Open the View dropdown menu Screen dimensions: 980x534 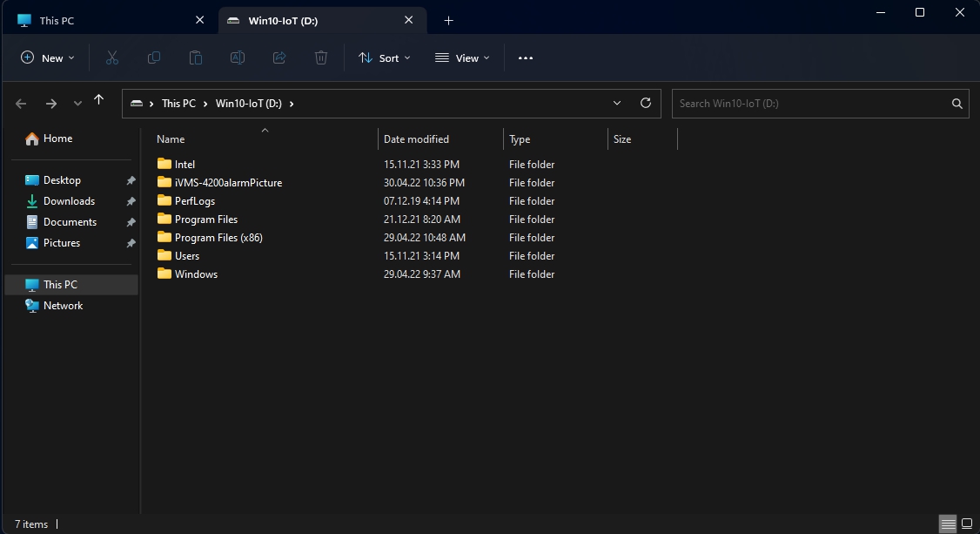pos(462,57)
